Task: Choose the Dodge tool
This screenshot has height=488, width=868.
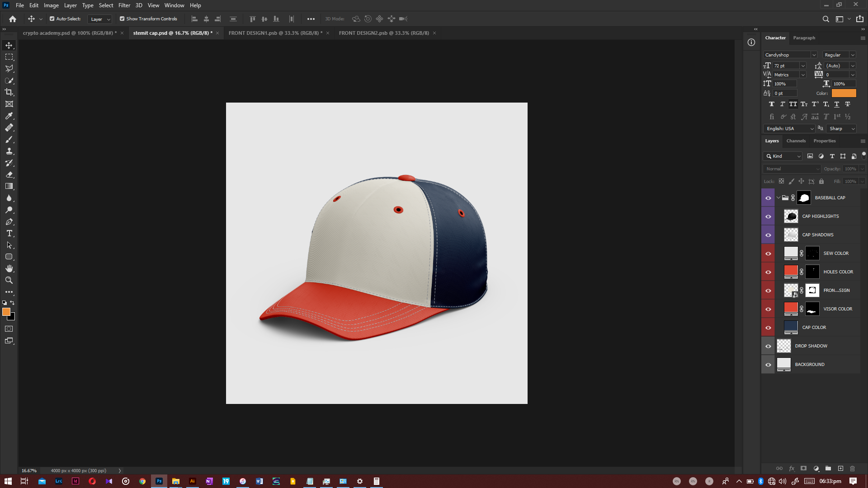Action: click(x=9, y=210)
